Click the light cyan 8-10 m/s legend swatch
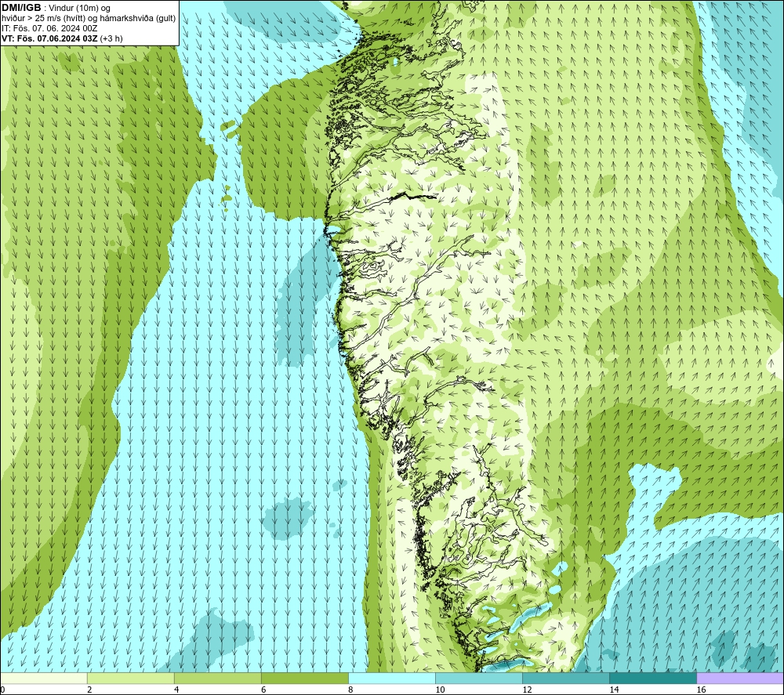 tap(392, 678)
